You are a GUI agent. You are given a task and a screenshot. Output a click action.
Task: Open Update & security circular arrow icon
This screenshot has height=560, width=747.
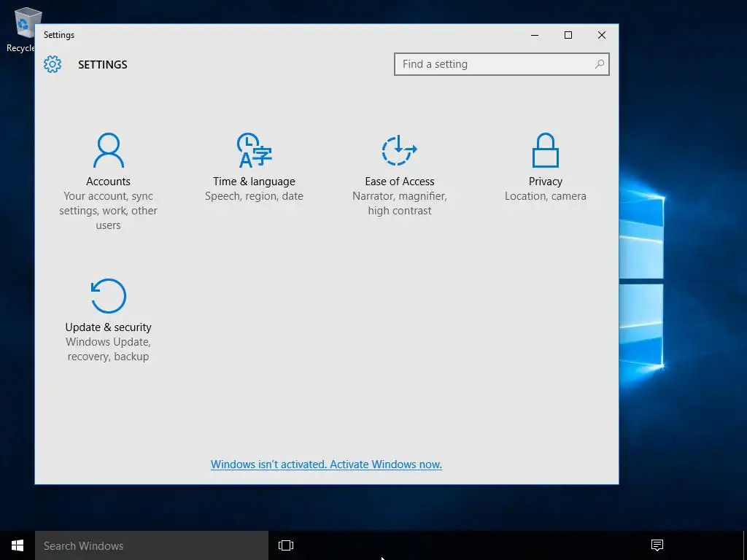point(109,296)
